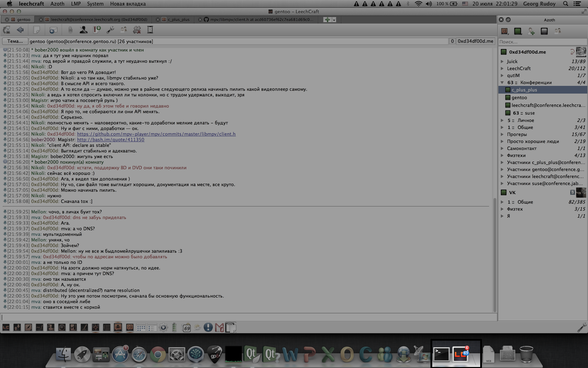Open the github mpv client.h link
The height and width of the screenshot is (368, 588).
[156, 134]
